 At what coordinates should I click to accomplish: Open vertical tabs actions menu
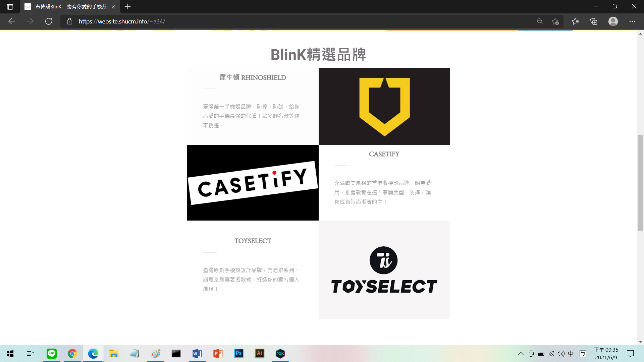coord(10,7)
